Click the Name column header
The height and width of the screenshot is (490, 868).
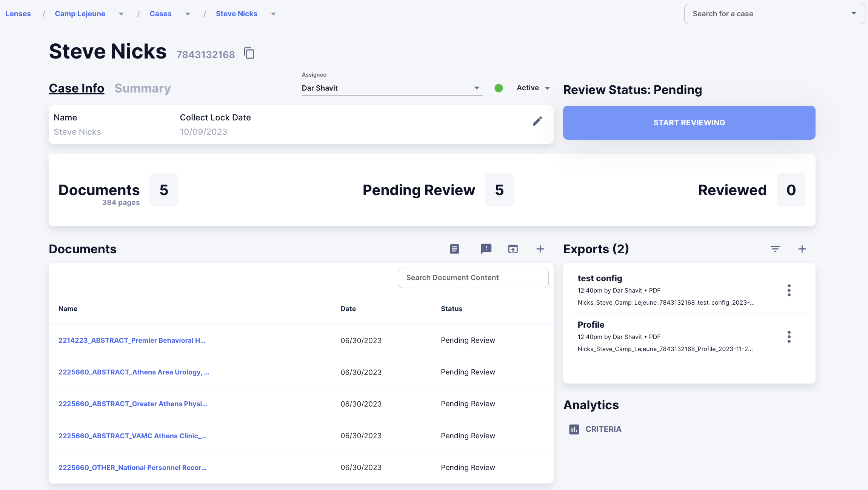coord(68,308)
